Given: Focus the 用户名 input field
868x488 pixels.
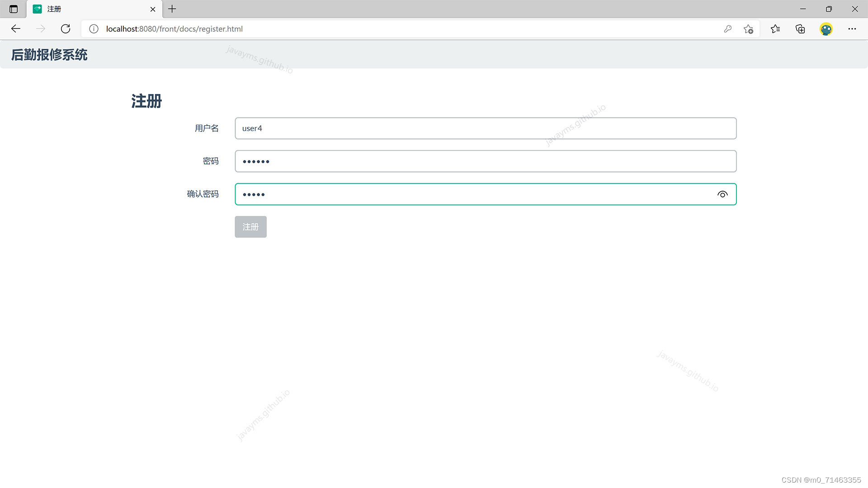Looking at the screenshot, I should [x=485, y=128].
